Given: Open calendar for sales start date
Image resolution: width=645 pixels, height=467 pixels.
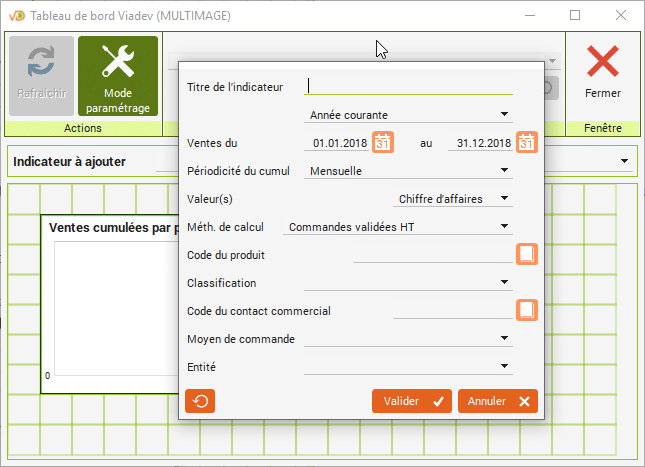Looking at the screenshot, I should pyautogui.click(x=383, y=143).
